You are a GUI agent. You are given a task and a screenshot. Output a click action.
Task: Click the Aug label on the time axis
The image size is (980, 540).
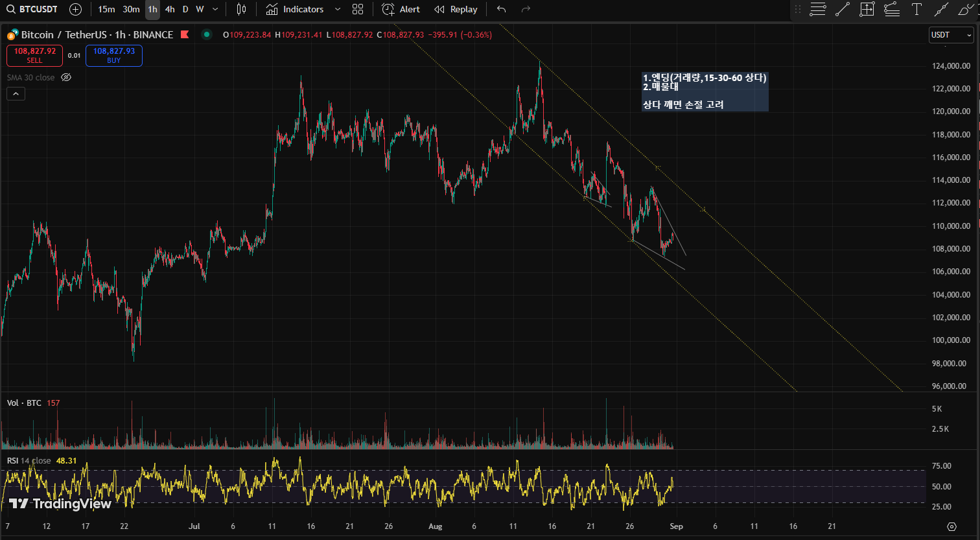[x=435, y=526]
